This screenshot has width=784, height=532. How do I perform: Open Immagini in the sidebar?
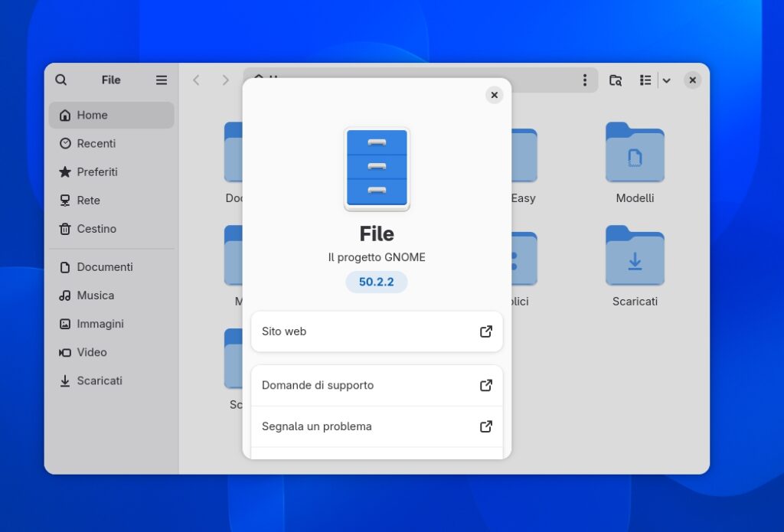pos(112,324)
